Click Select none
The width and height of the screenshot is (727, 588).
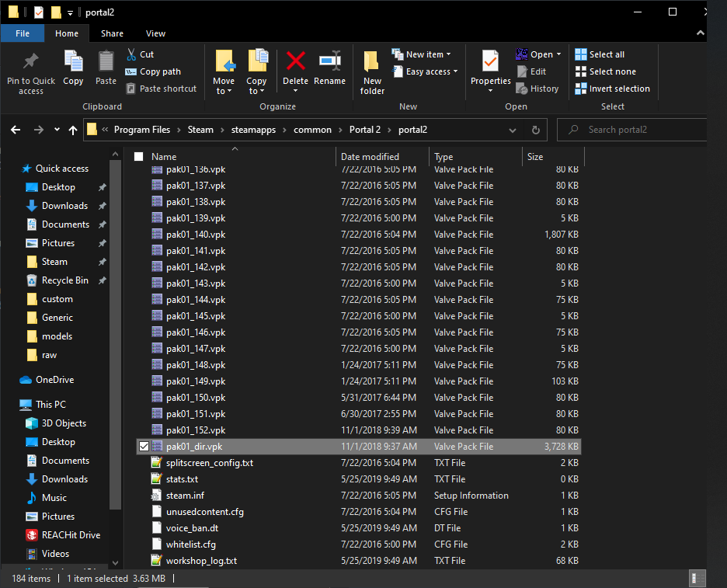[606, 71]
